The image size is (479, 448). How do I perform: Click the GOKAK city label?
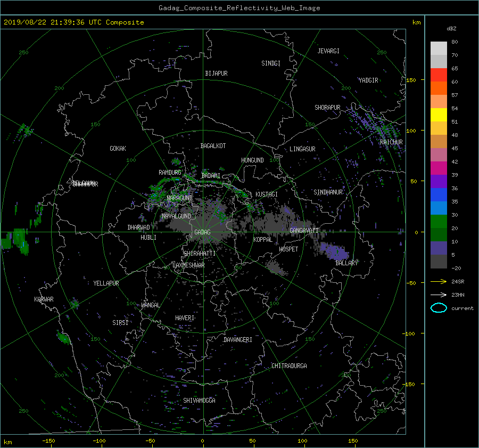click(118, 148)
